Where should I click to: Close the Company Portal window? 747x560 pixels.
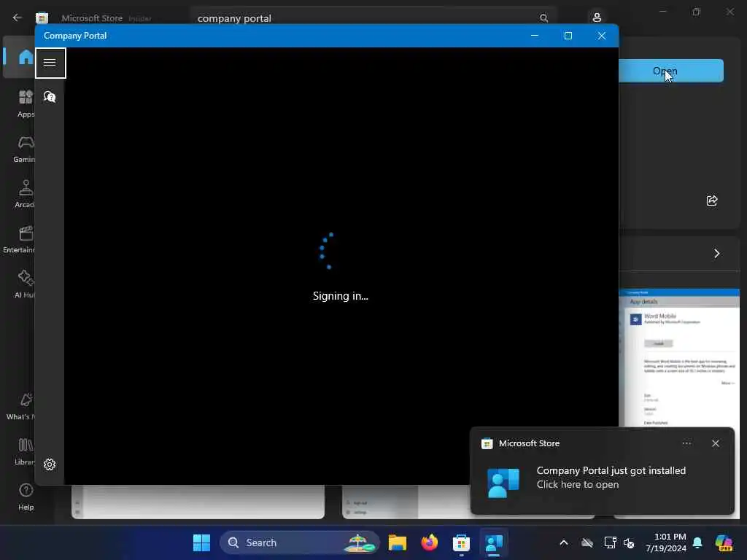coord(602,36)
